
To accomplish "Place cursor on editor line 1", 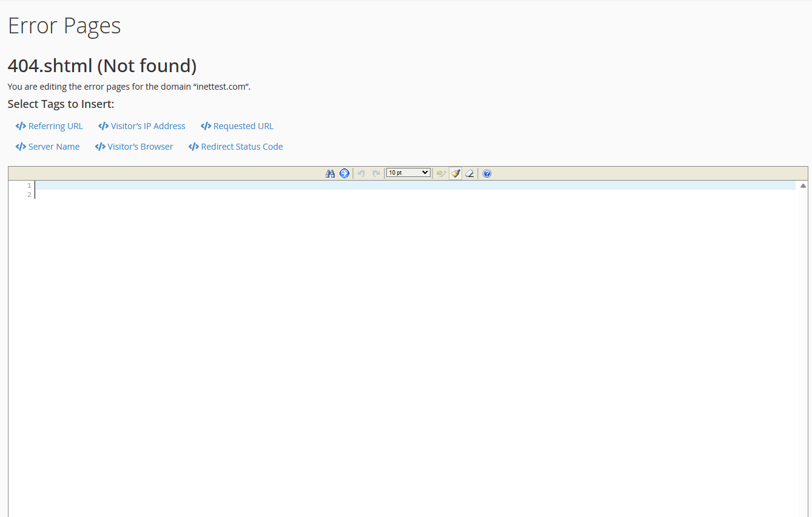I will pos(415,185).
